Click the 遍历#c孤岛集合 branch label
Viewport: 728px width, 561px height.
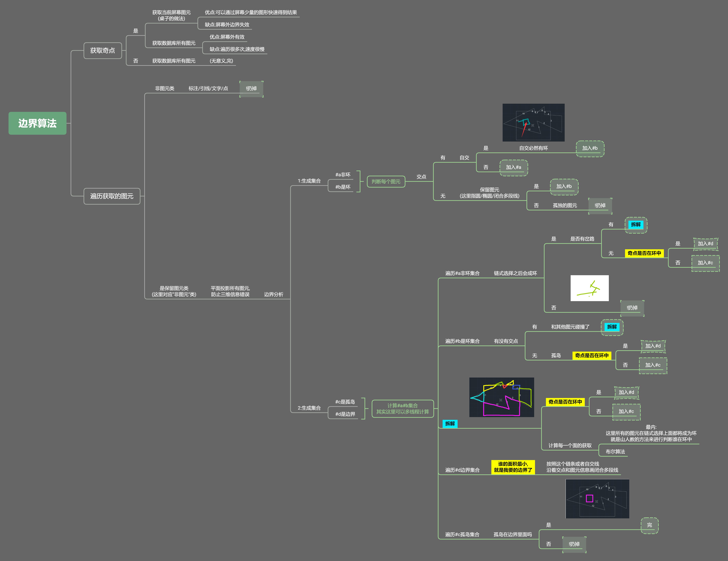pos(462,534)
